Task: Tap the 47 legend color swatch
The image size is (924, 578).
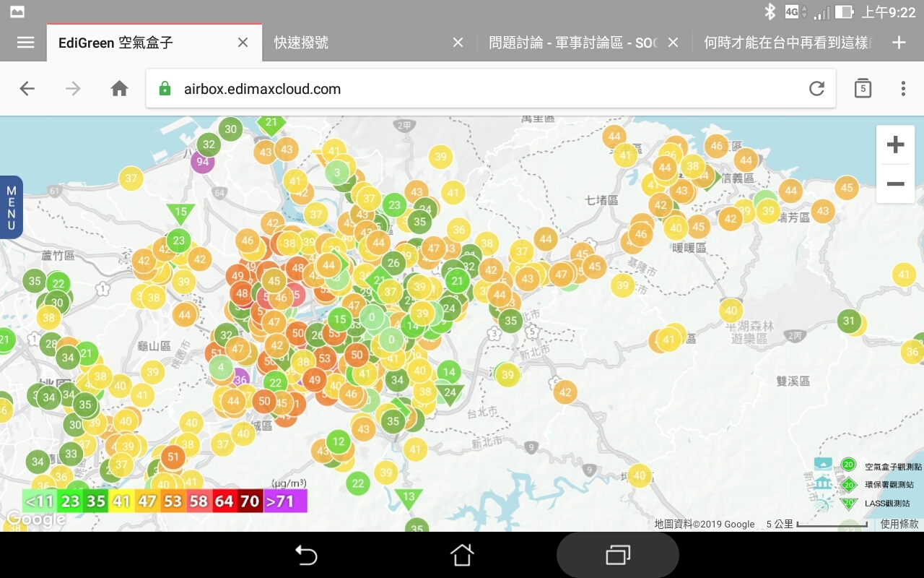Action: (x=147, y=501)
